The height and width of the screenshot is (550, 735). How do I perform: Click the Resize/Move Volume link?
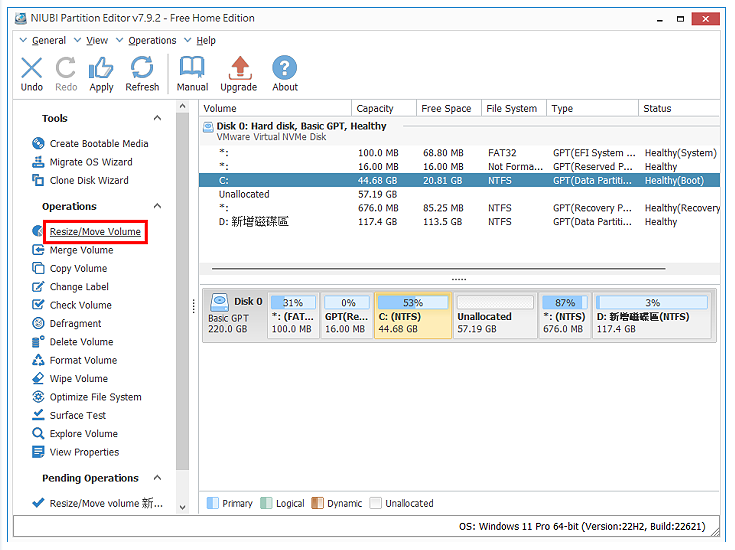point(95,232)
